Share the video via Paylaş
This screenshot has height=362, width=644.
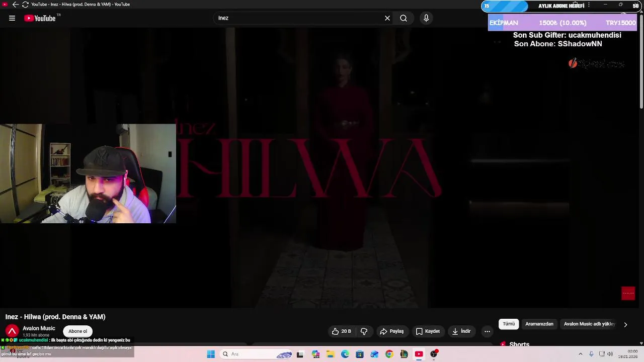pos(392,331)
